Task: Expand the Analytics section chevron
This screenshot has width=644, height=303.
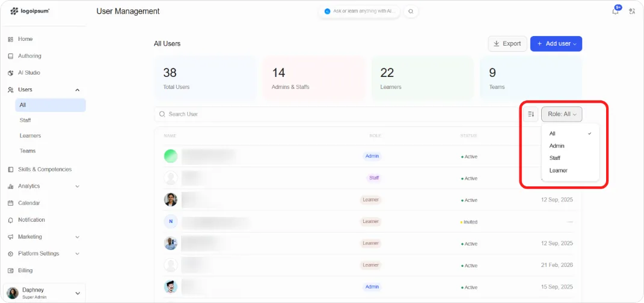Action: [x=77, y=186]
